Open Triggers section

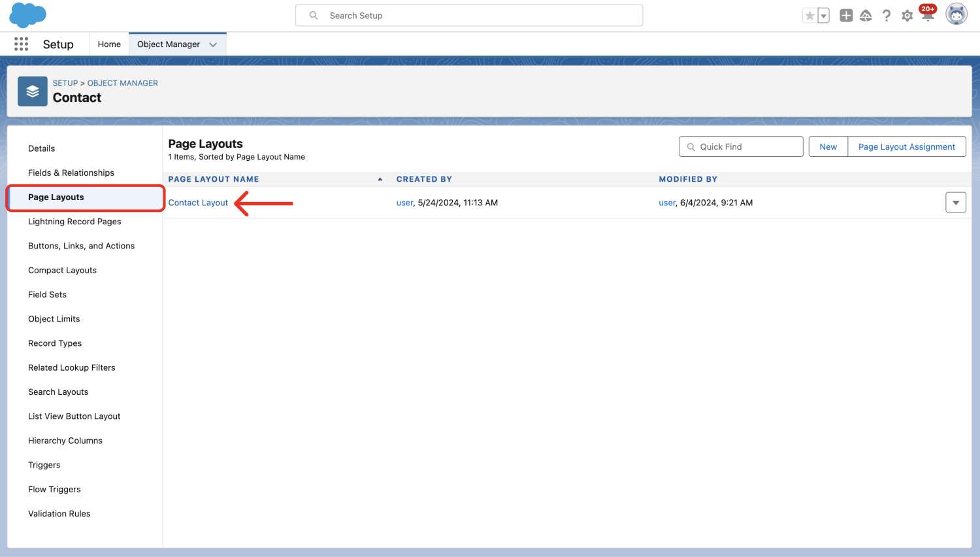44,465
